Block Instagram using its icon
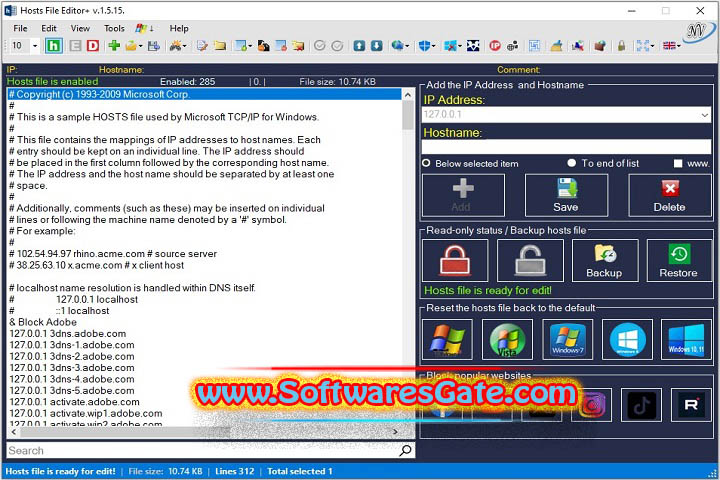 tap(591, 405)
